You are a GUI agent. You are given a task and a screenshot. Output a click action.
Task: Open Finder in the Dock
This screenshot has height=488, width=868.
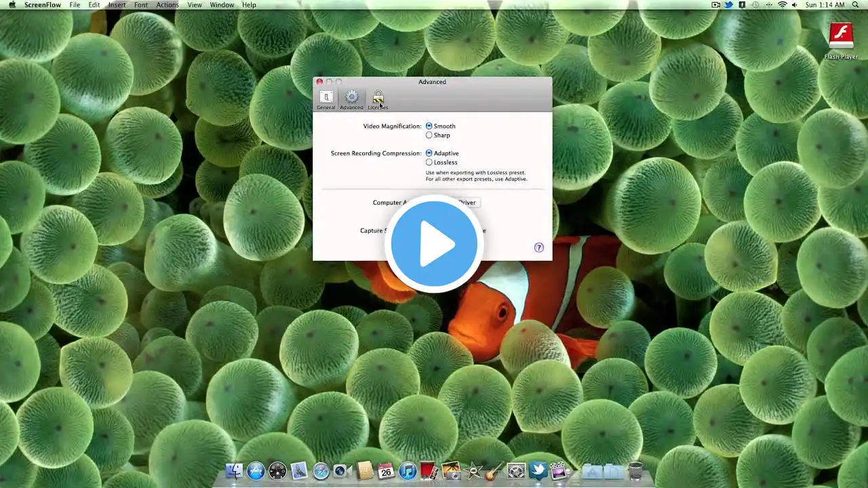point(234,471)
